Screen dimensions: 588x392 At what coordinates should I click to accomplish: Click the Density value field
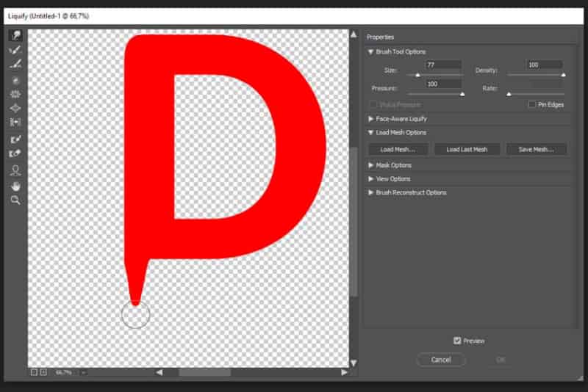[x=544, y=65]
